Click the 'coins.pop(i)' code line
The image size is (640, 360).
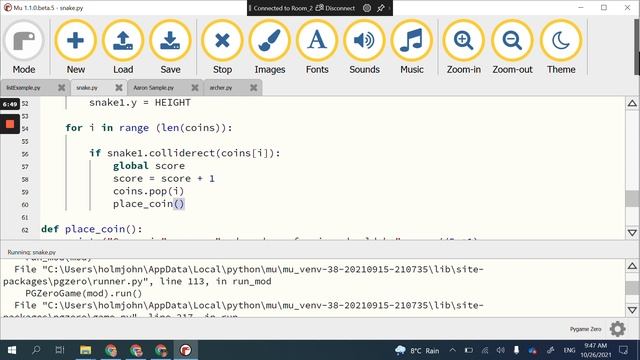(149, 191)
